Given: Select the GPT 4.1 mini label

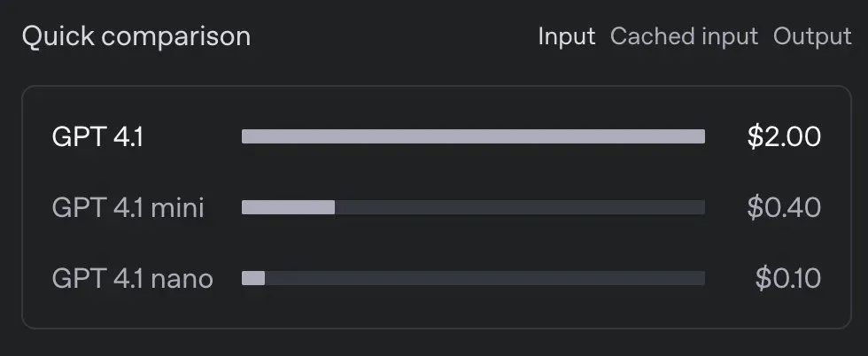Looking at the screenshot, I should 128,207.
